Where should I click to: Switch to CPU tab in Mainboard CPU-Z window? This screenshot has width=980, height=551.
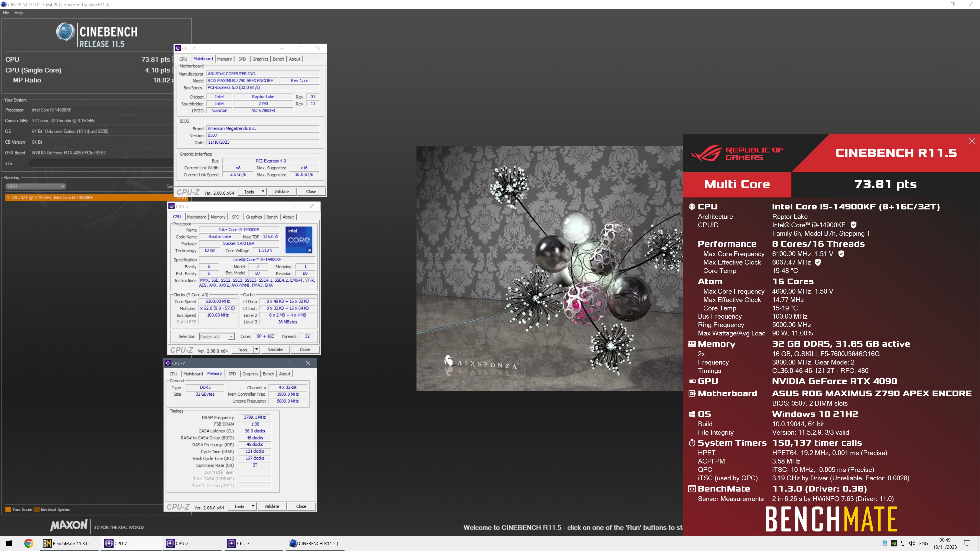pyautogui.click(x=183, y=59)
